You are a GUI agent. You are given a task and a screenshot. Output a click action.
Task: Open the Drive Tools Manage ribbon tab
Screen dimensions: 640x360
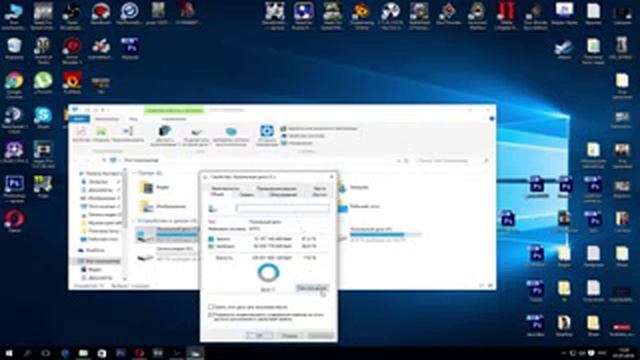(174, 119)
